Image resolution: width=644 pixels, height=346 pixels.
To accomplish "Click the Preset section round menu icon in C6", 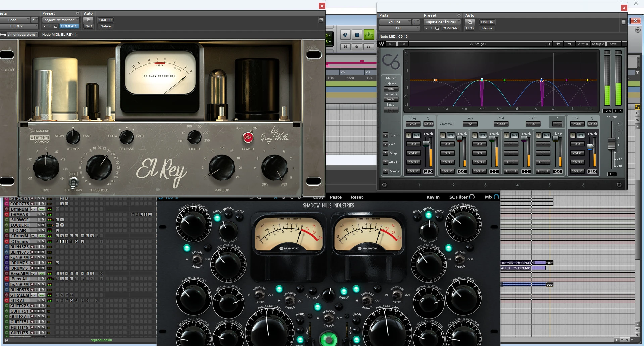I will [459, 15].
